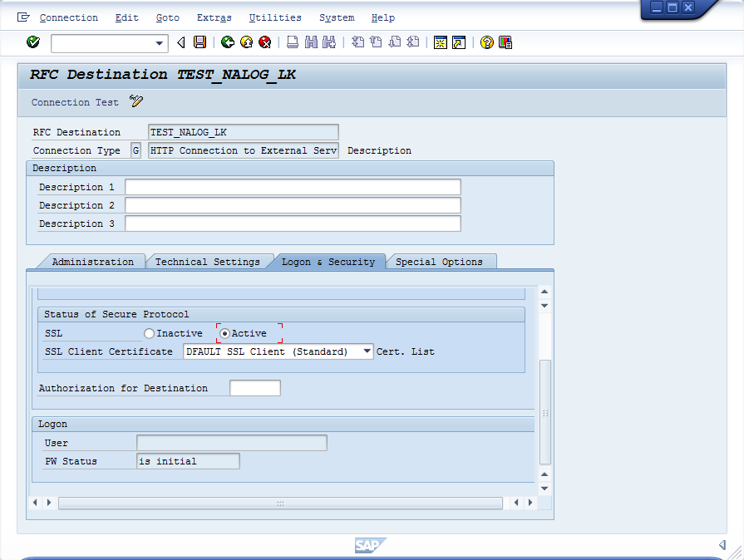Click the Cert. List button
The width and height of the screenshot is (744, 560).
(x=406, y=351)
